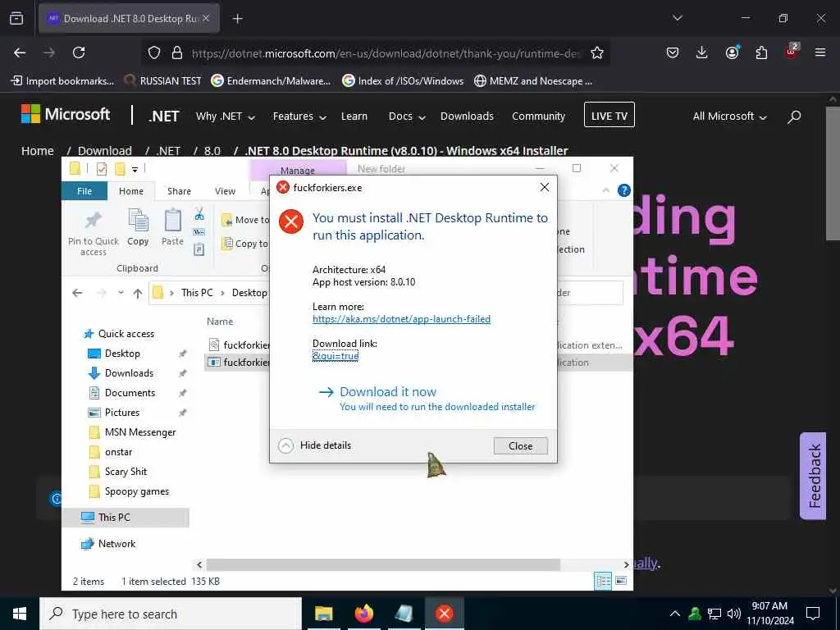Image resolution: width=840 pixels, height=630 pixels.
Task: Click Copy icon in Explorer ribbon
Action: 138,220
